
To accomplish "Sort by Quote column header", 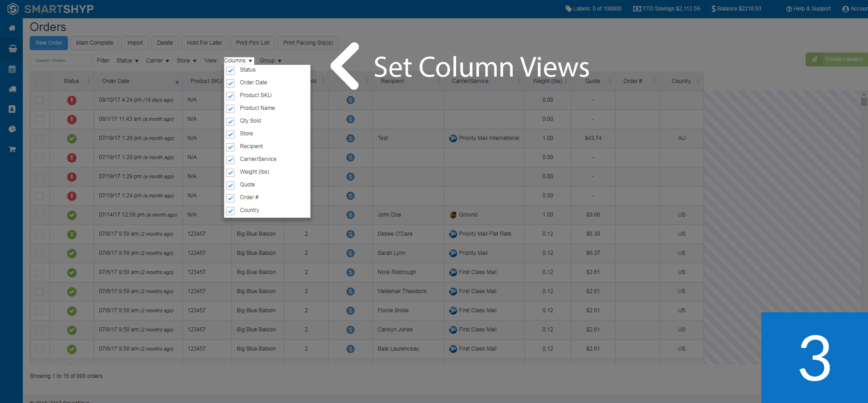I will tap(593, 81).
